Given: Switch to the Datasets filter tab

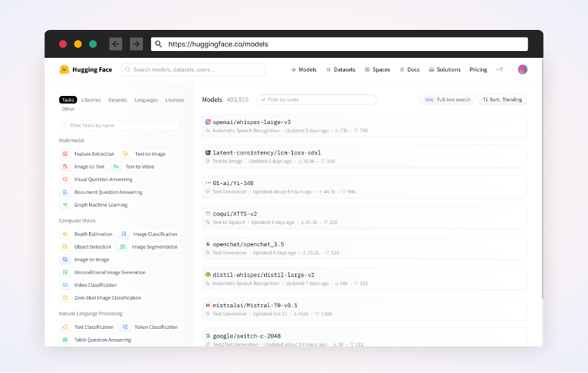Looking at the screenshot, I should (x=117, y=100).
